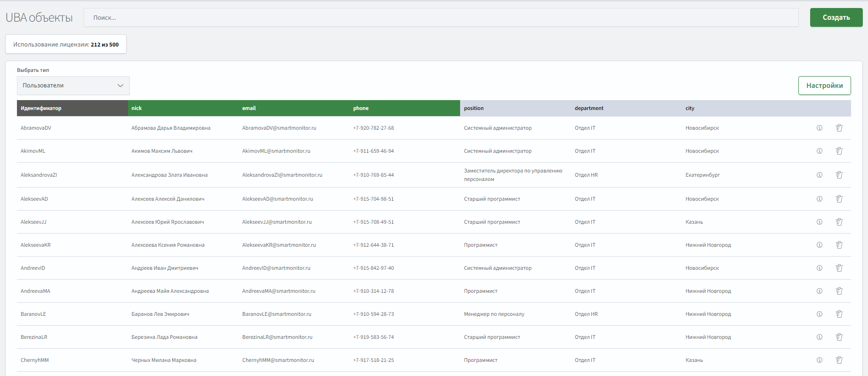Click identifier BerezinaLR cell
The height and width of the screenshot is (376, 868).
click(34, 337)
